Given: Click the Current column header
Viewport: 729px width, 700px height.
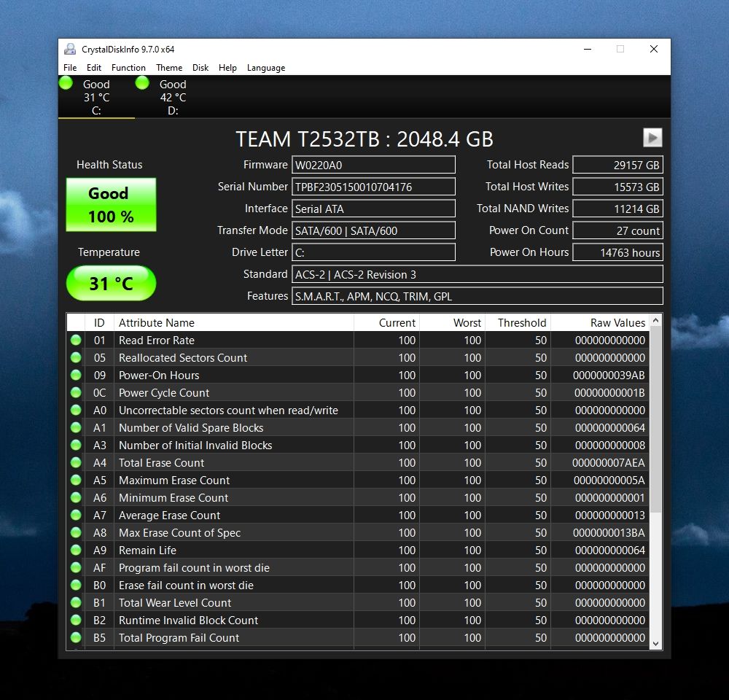Looking at the screenshot, I should click(387, 323).
